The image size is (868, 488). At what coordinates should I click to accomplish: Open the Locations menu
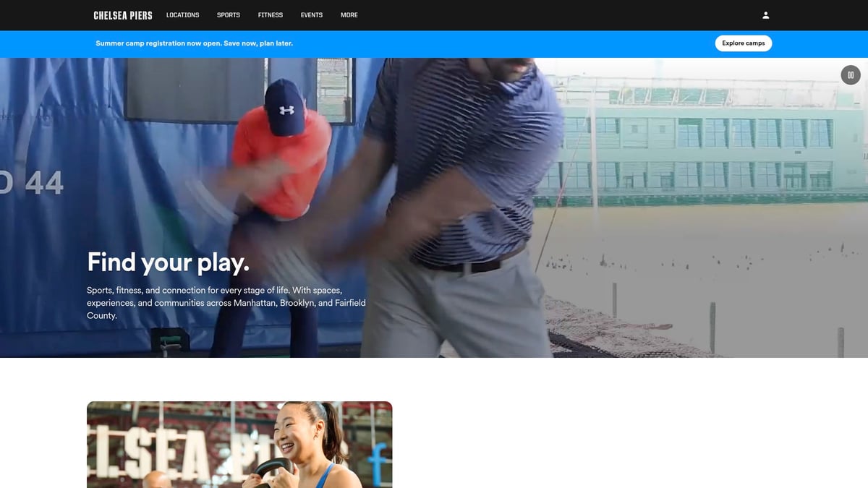coord(182,15)
